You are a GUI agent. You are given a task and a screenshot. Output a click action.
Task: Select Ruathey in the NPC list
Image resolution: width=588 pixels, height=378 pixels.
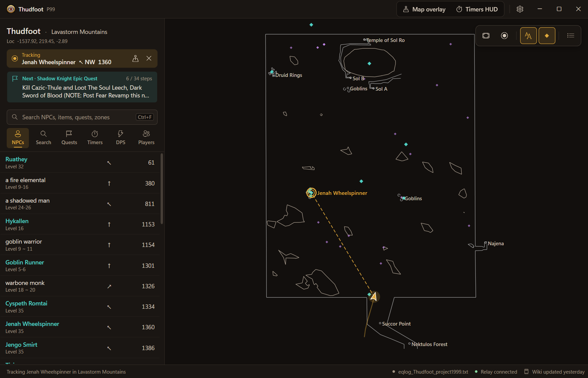(x=80, y=163)
